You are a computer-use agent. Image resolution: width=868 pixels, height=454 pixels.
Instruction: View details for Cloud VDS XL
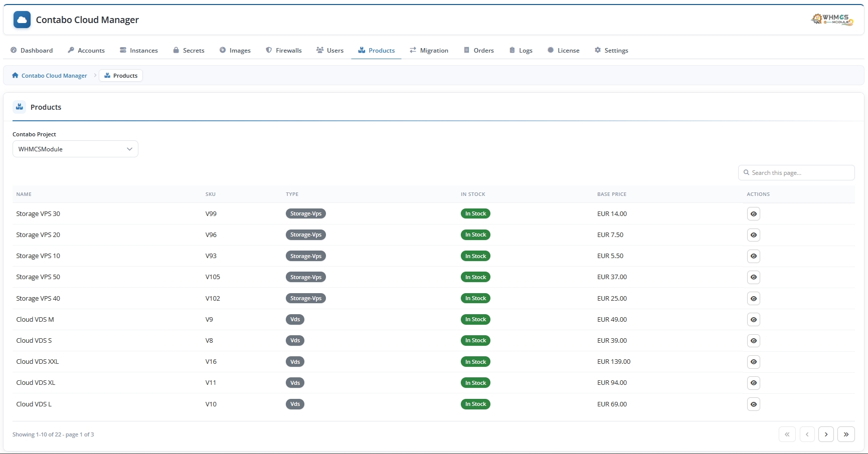point(754,383)
